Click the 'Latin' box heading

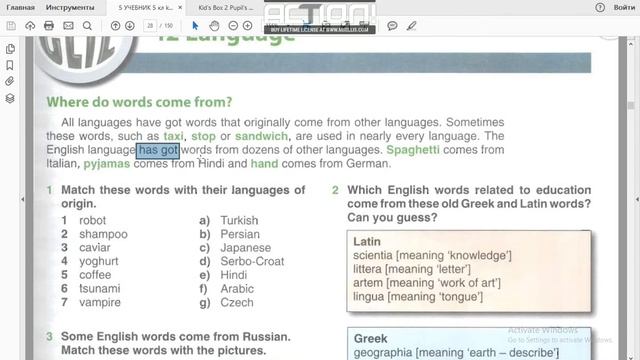coord(367,242)
